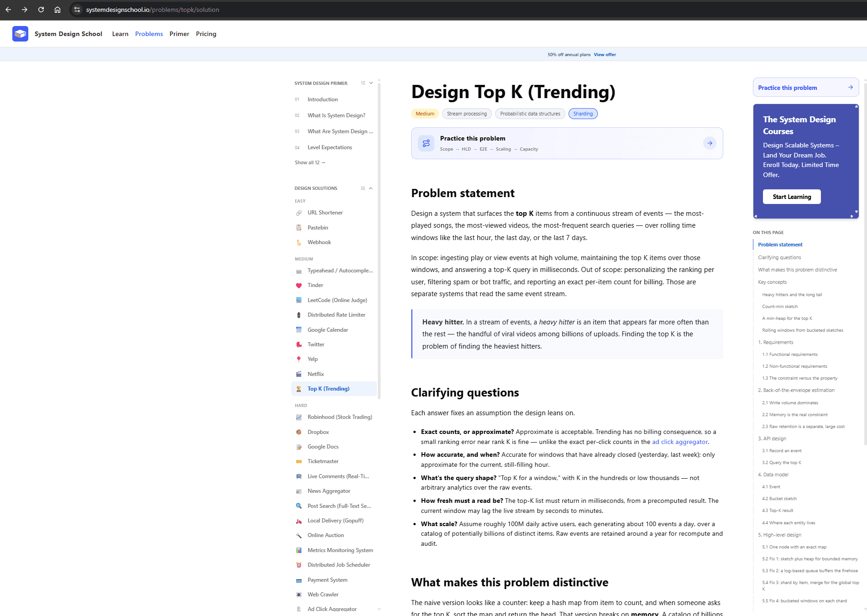Open the Problems nav item
The width and height of the screenshot is (867, 616).
[149, 34]
